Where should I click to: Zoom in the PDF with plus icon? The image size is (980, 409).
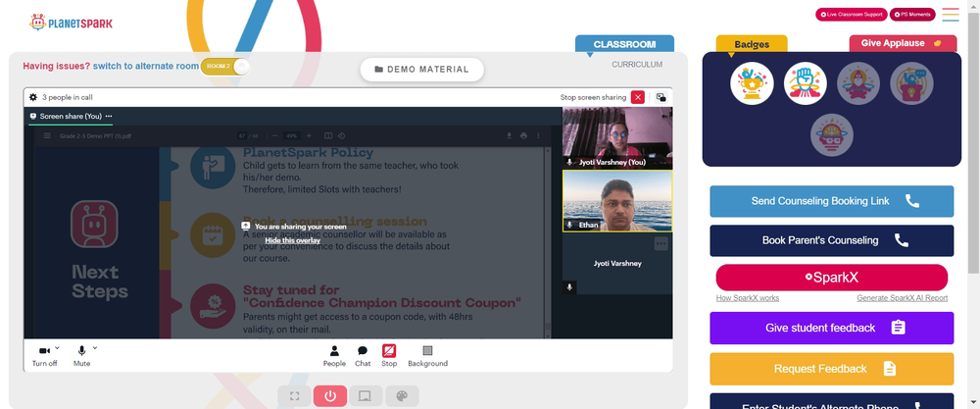309,135
